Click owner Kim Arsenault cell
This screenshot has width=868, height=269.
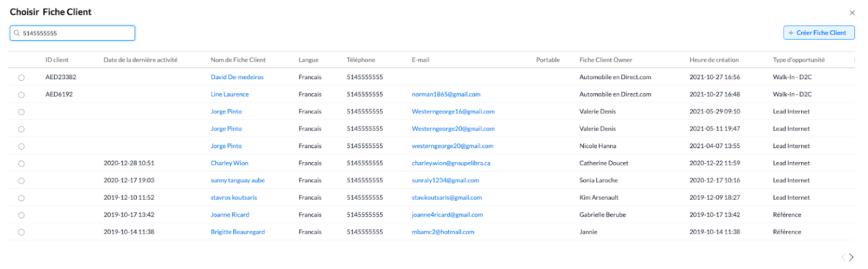(599, 198)
